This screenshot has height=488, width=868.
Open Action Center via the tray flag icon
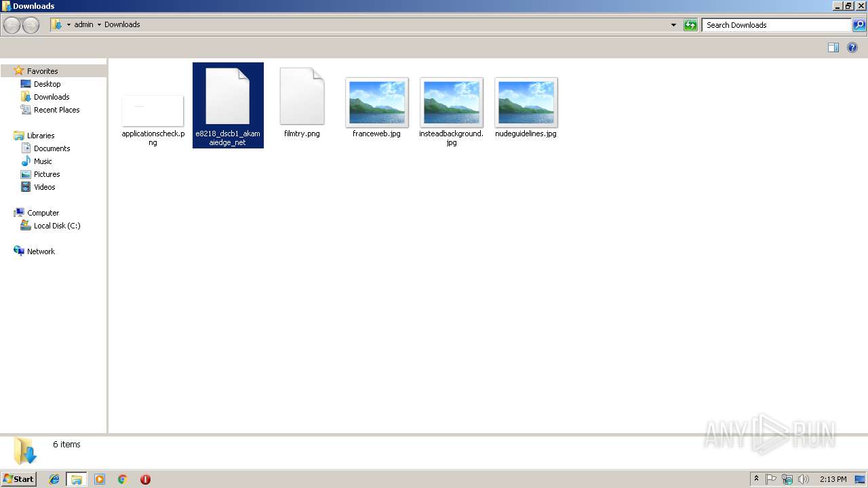coord(772,479)
